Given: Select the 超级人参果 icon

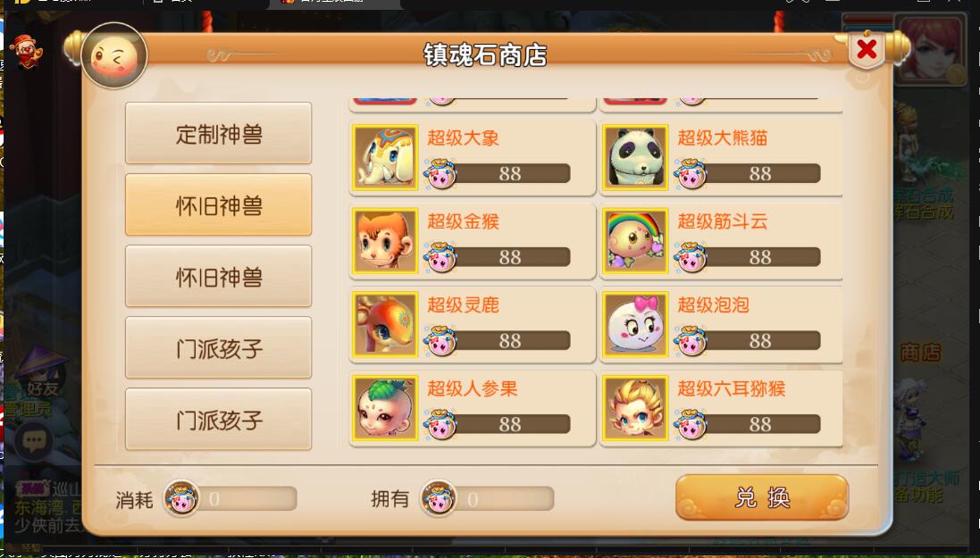Looking at the screenshot, I should [385, 407].
